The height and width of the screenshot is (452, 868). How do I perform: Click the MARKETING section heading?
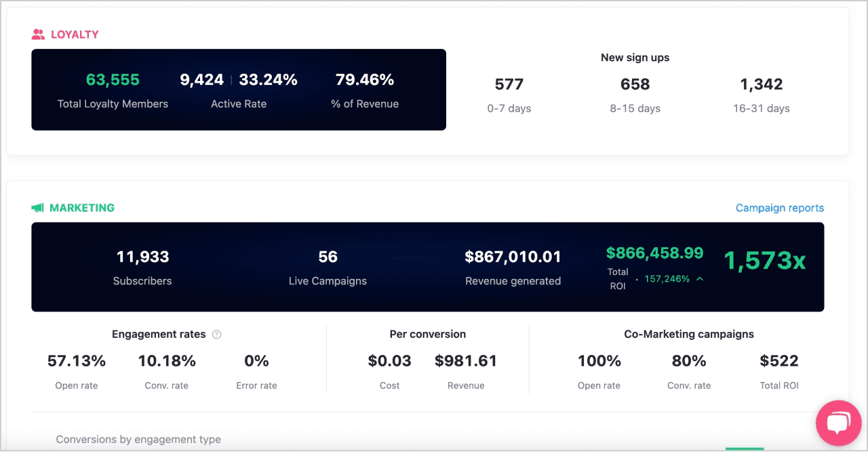[82, 208]
